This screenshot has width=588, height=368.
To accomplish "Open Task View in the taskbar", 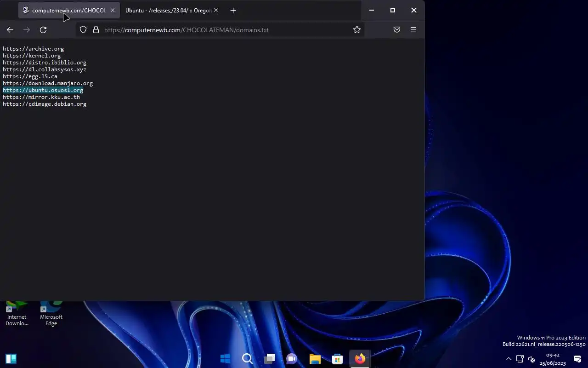I will 270,358.
